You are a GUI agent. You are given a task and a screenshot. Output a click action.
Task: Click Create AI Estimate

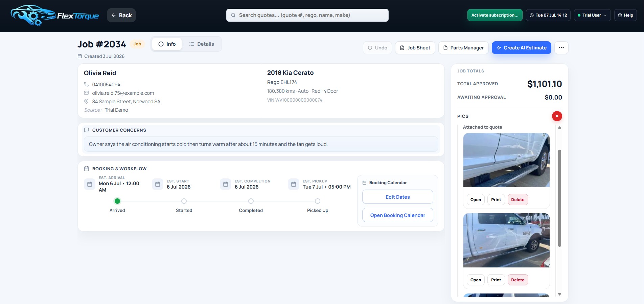[x=522, y=48]
